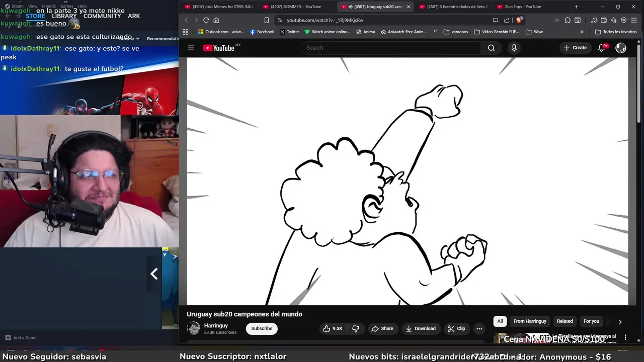The width and height of the screenshot is (644, 362).
Task: Open the Facebook bookmark
Action: coord(262,32)
